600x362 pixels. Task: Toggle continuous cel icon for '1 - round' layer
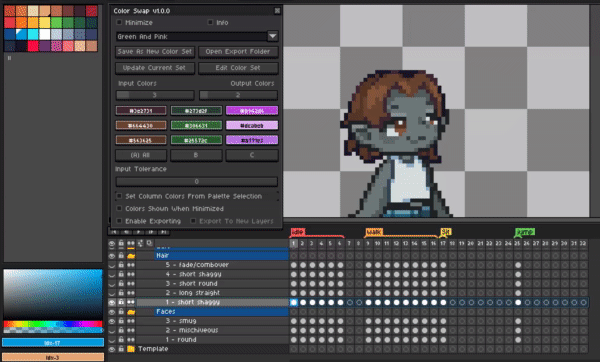(x=131, y=340)
